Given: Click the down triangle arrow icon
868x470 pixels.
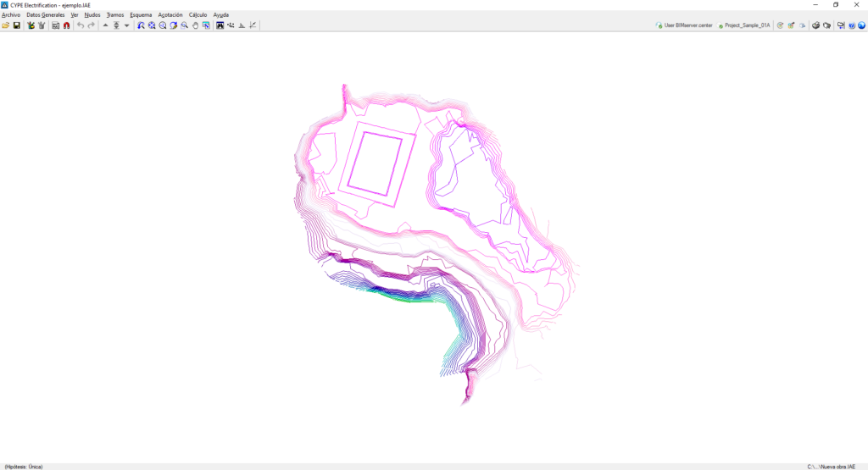Looking at the screenshot, I should pyautogui.click(x=127, y=25).
